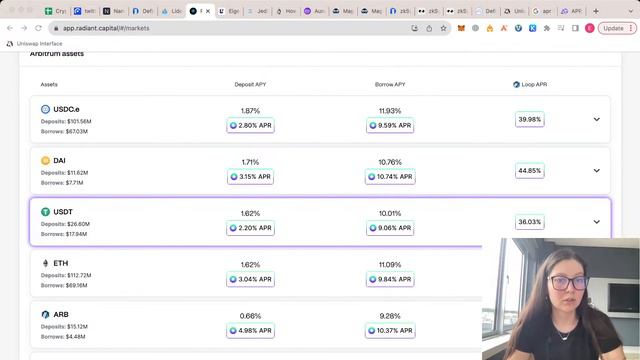Switch to the Crypto spreadsheet tab
This screenshot has width=640, height=360.
pos(56,11)
